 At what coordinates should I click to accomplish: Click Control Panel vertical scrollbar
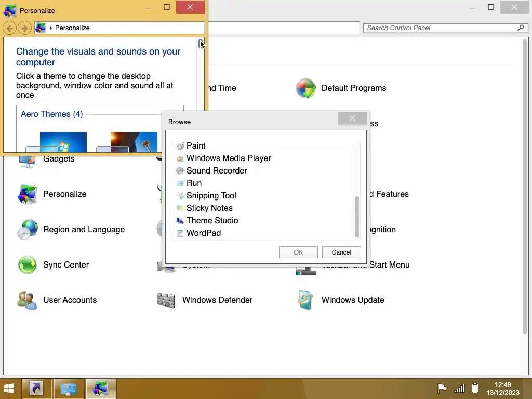[525, 187]
